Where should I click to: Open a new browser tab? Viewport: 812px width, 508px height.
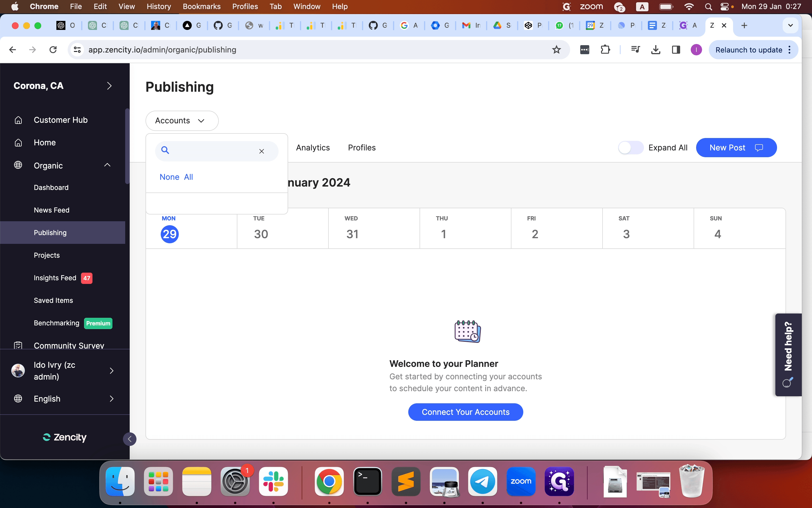[744, 25]
